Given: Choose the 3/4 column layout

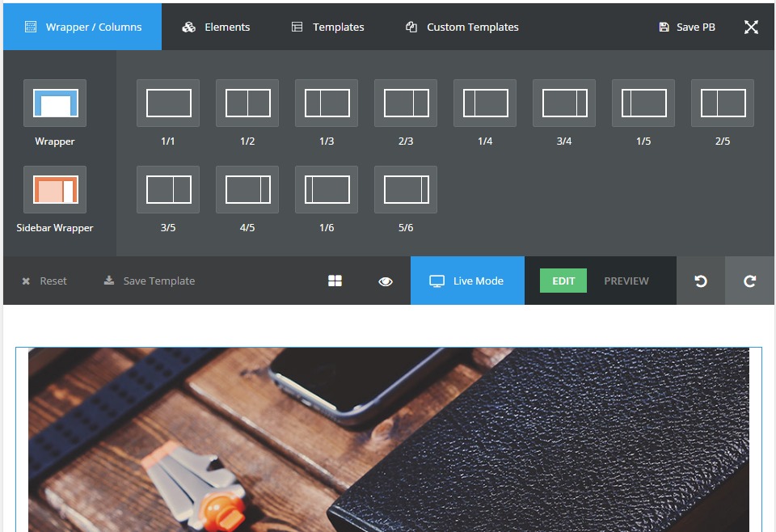Looking at the screenshot, I should tap(564, 103).
